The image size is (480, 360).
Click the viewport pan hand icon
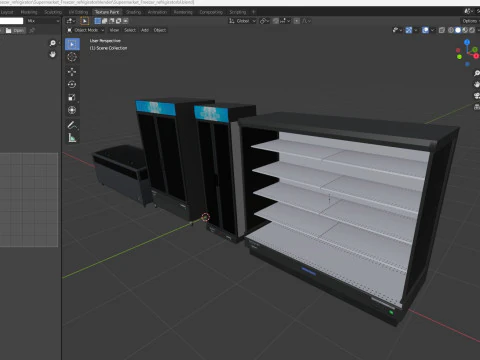477,84
